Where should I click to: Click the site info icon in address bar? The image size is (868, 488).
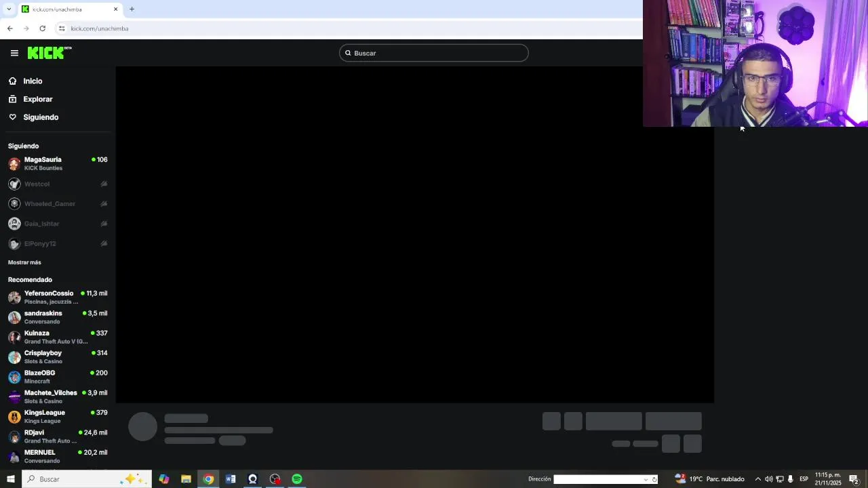pos(61,28)
